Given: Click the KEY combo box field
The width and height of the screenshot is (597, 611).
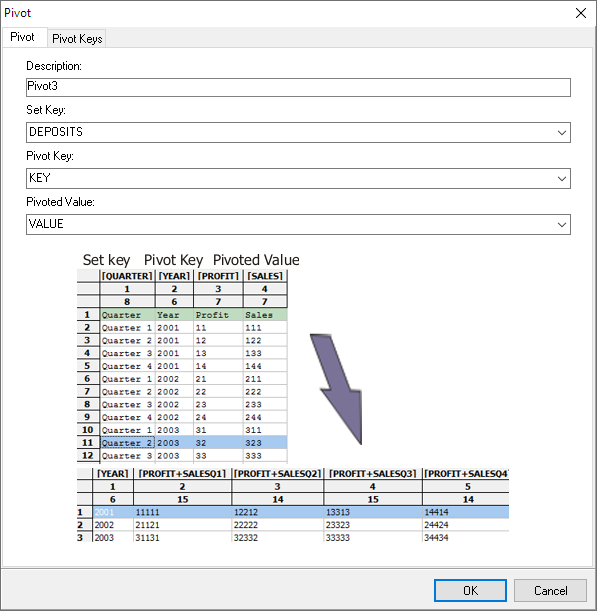Looking at the screenshot, I should 298,178.
